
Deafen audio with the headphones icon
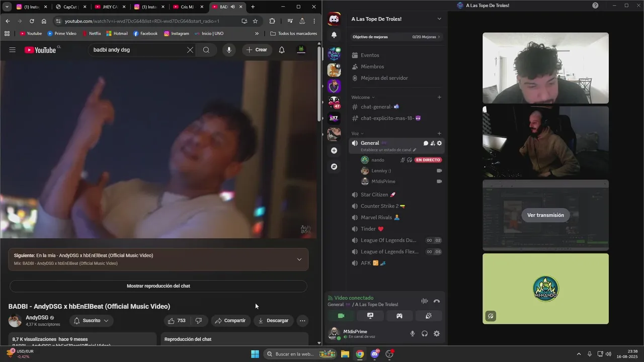[425, 333]
